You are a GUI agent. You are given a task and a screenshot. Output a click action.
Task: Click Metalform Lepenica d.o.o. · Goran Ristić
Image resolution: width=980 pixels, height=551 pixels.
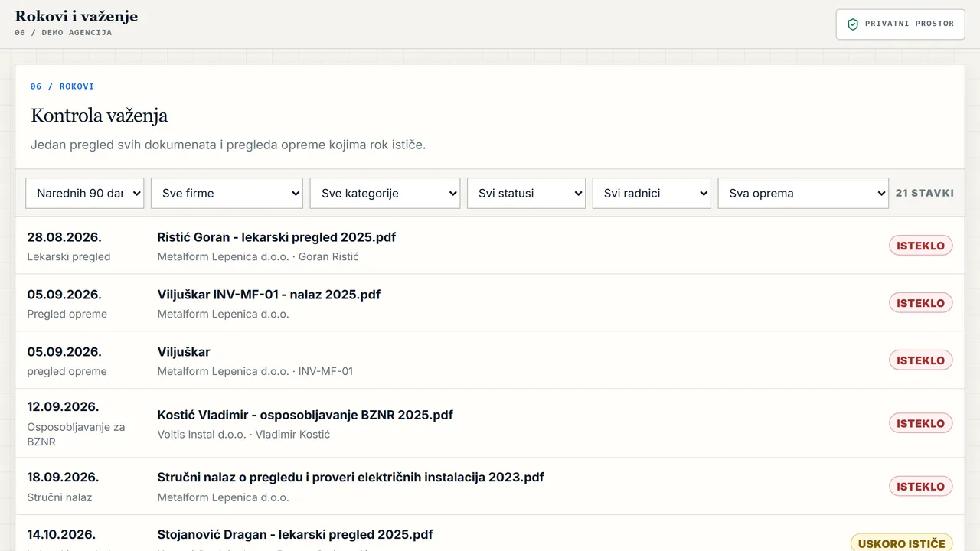tap(258, 256)
